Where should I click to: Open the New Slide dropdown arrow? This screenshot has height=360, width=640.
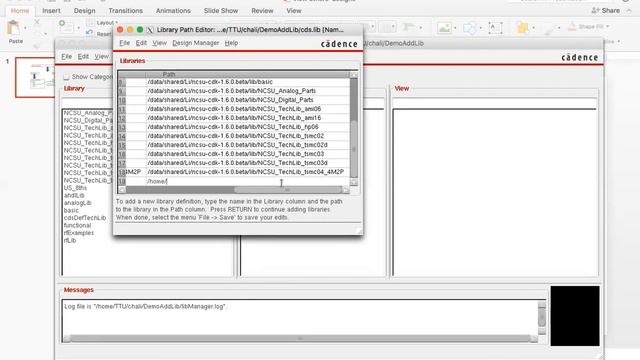pos(78,28)
